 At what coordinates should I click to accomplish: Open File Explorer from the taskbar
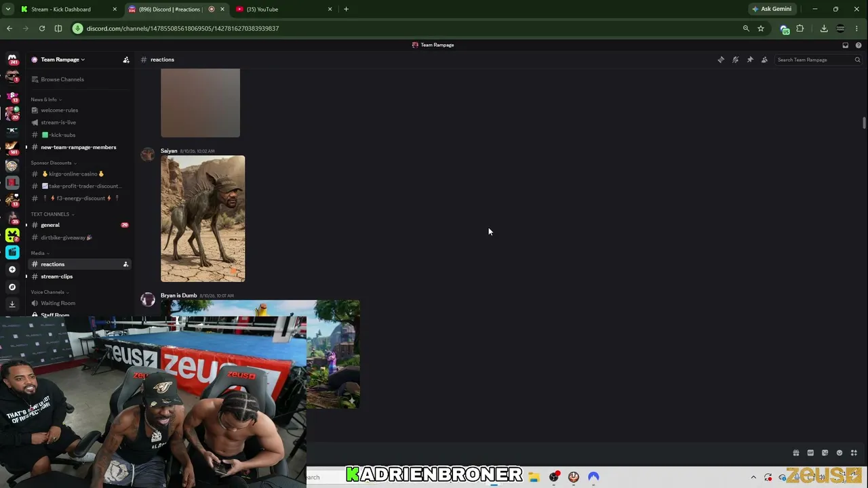coord(534,477)
